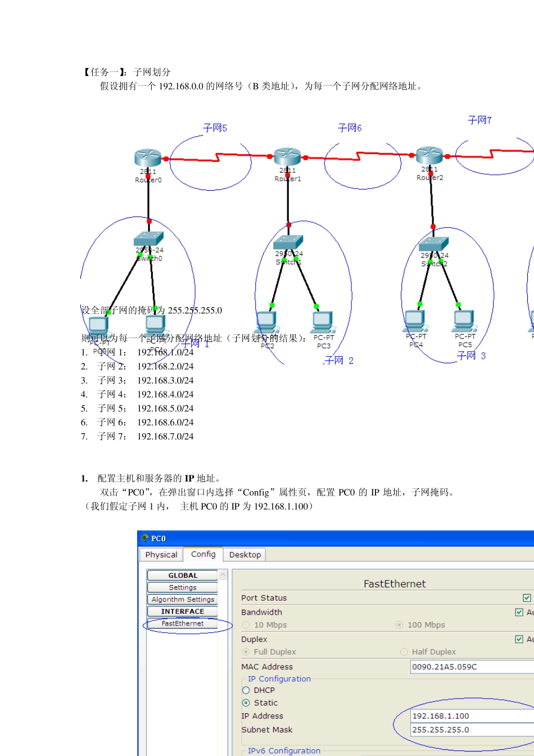
Task: Click the Router0 device icon
Action: tap(148, 158)
